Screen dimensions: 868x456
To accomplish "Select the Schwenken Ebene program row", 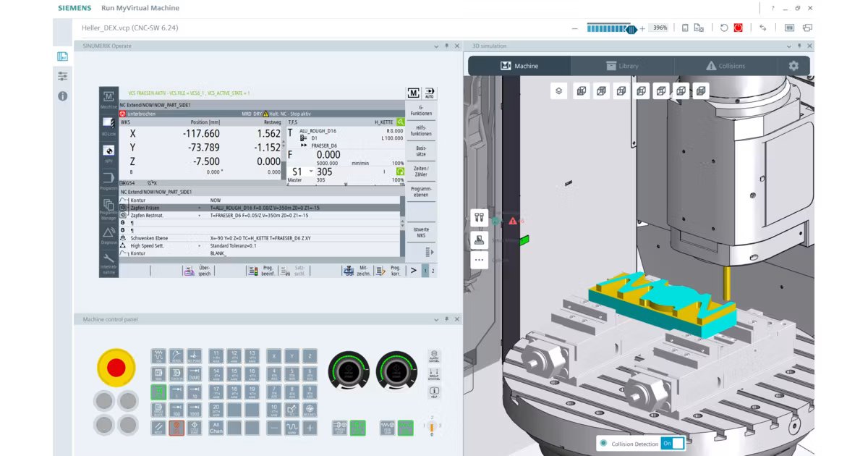I will (261, 237).
